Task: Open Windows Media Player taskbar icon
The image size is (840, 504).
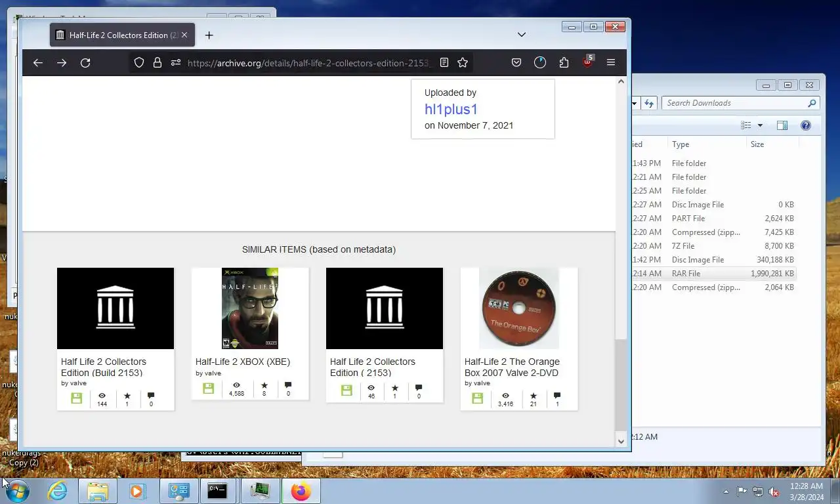Action: tap(137, 491)
